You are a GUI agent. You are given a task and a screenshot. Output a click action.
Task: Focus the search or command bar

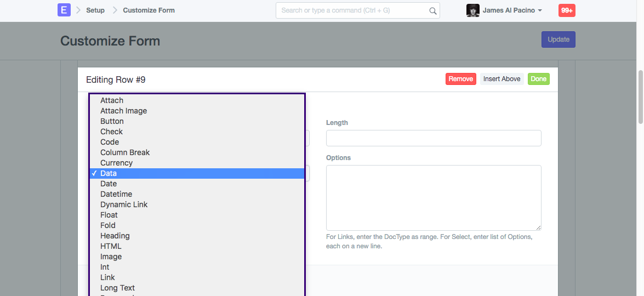pyautogui.click(x=354, y=10)
